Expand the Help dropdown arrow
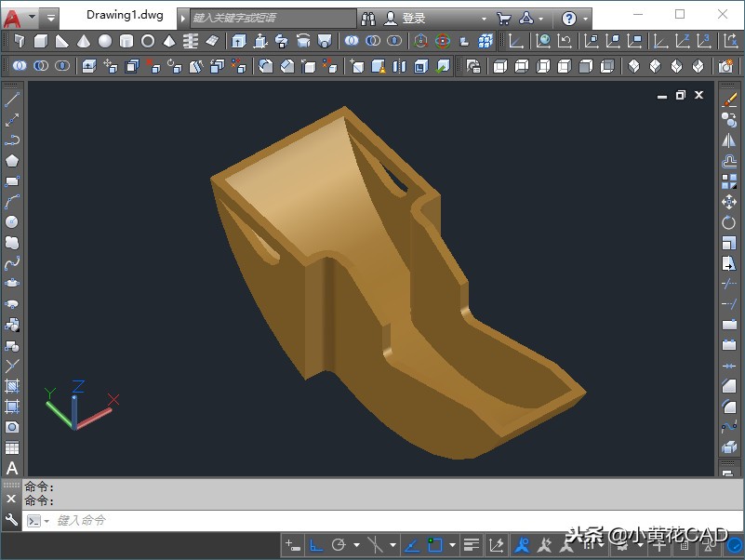This screenshot has height=560, width=745. (586, 19)
